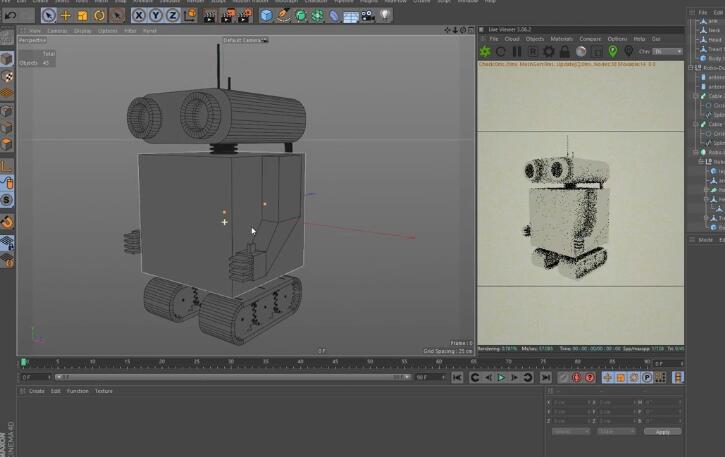Pause the Live Viewer render

tap(517, 51)
